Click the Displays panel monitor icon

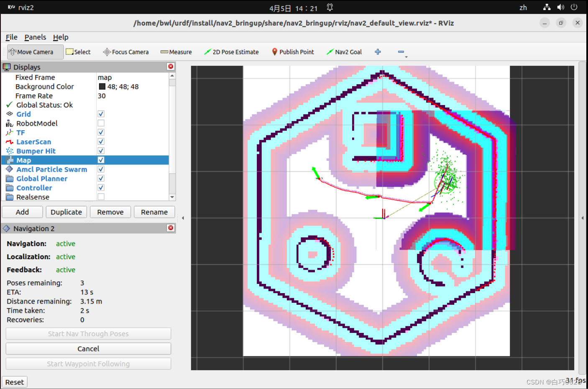click(x=7, y=67)
